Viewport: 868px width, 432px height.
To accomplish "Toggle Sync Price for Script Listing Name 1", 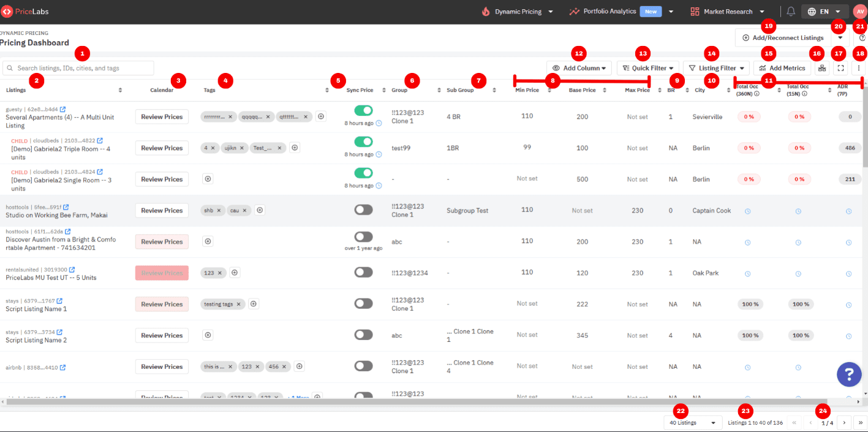I will point(363,303).
